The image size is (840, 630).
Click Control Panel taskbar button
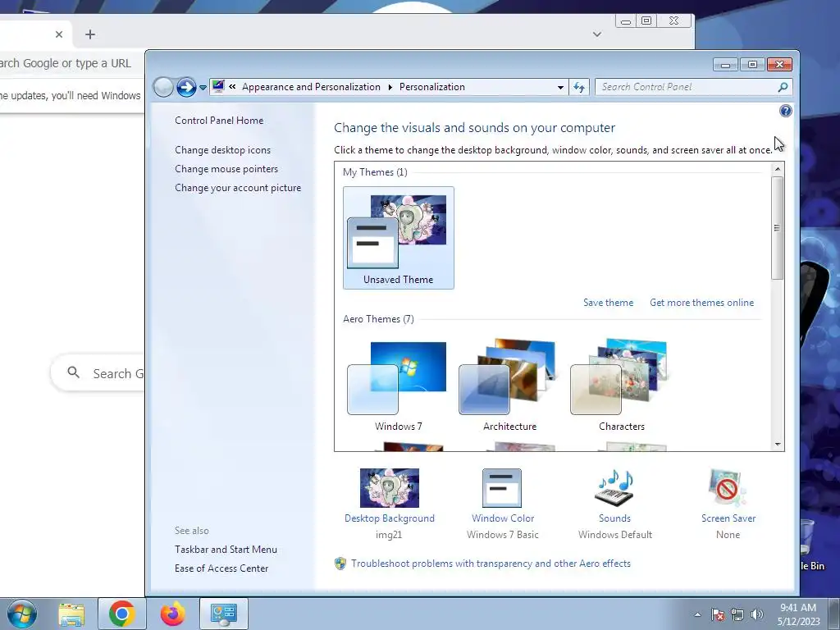[223, 614]
